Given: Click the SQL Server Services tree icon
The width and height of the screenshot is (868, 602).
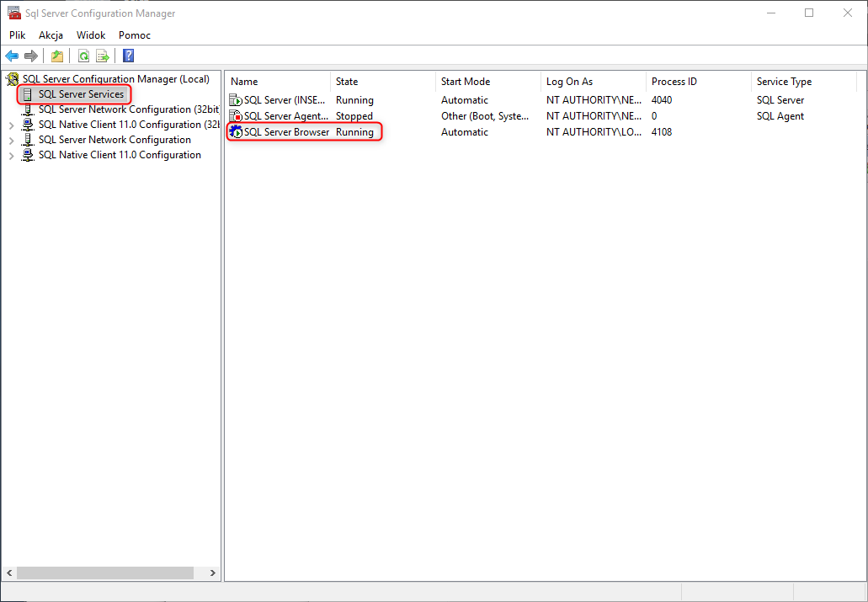Looking at the screenshot, I should click(27, 94).
